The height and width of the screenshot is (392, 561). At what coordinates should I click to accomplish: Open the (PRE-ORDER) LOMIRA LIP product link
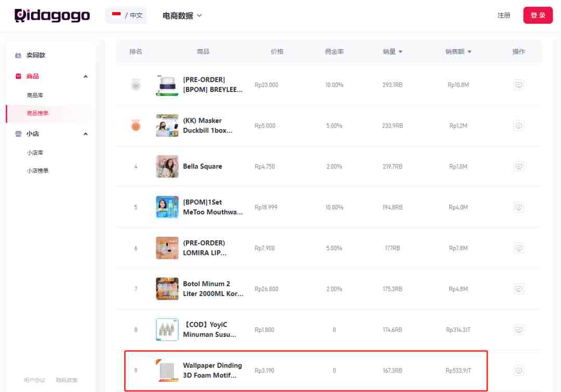pyautogui.click(x=205, y=248)
